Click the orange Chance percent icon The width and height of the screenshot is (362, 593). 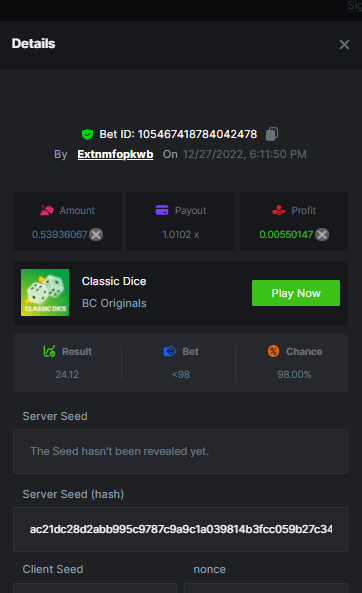273,351
